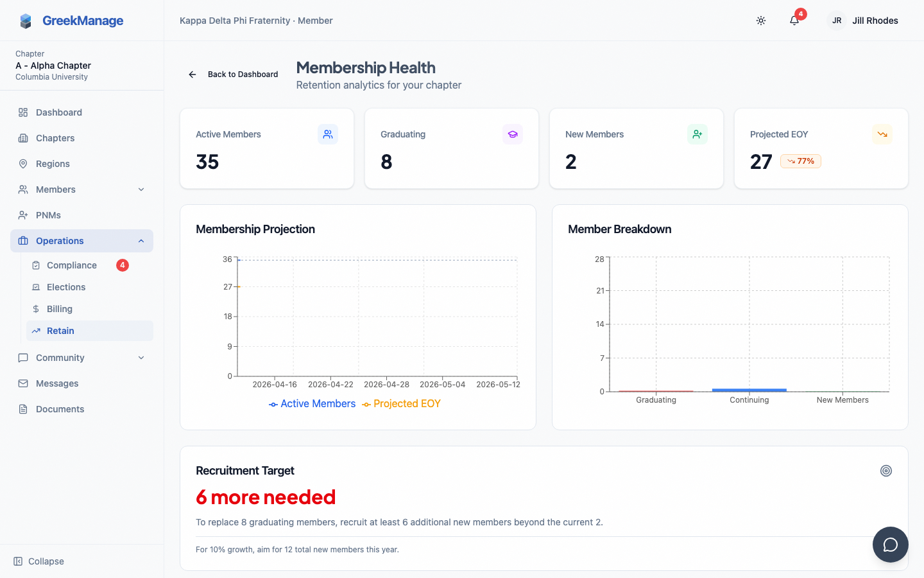Screen dimensions: 924x578
Task: Click the Chapters building icon
Action: tap(23, 138)
